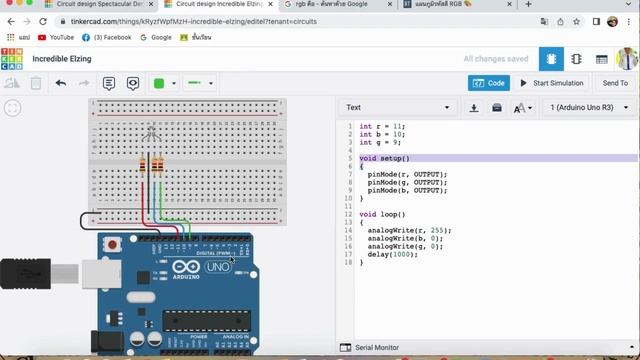Go forward in the browser

[27, 22]
